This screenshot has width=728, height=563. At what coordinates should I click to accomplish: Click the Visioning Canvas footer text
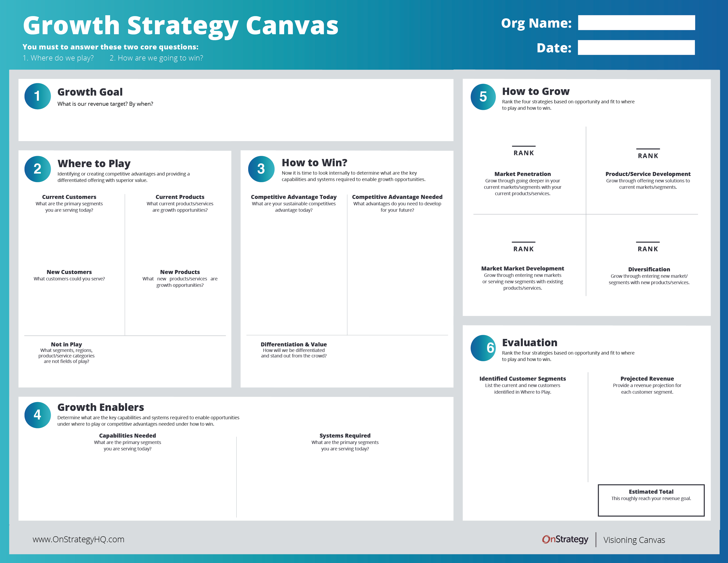[634, 540]
